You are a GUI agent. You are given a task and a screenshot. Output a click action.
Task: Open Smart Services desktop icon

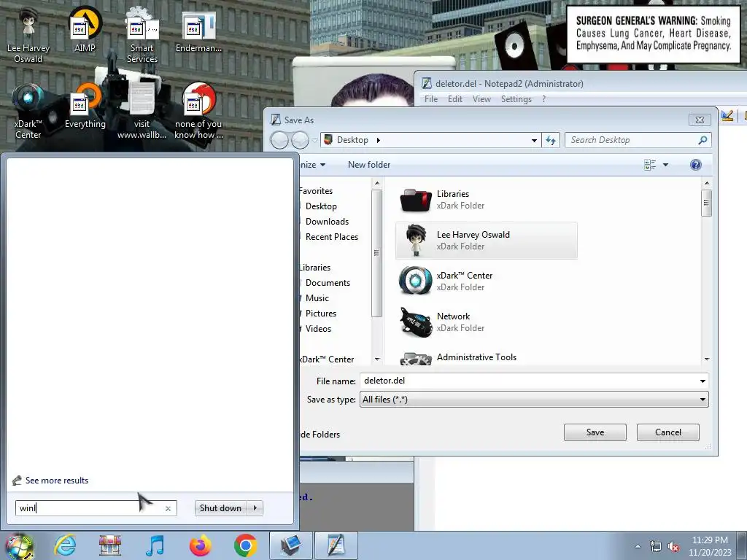pos(142,36)
